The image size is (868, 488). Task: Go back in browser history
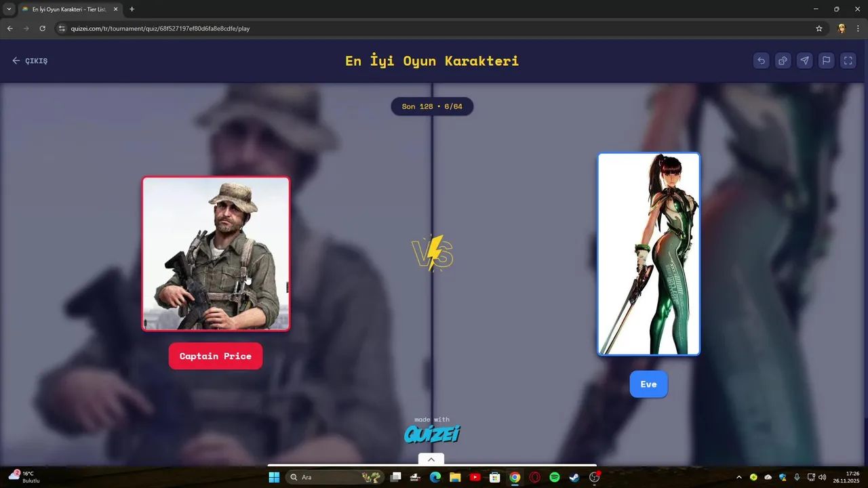tap(9, 28)
